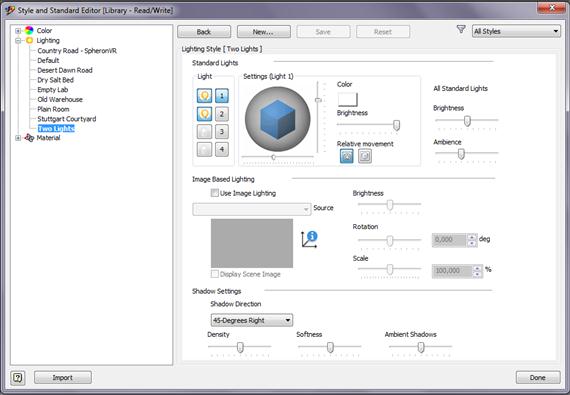Expand the Color tree node

tap(18, 31)
